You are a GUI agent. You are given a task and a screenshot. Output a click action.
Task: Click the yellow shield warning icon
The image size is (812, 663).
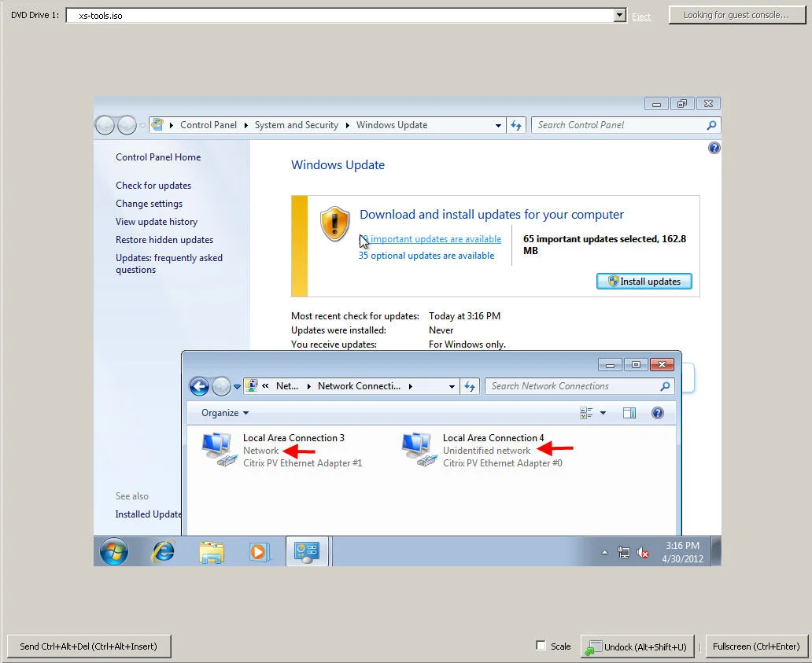334,223
